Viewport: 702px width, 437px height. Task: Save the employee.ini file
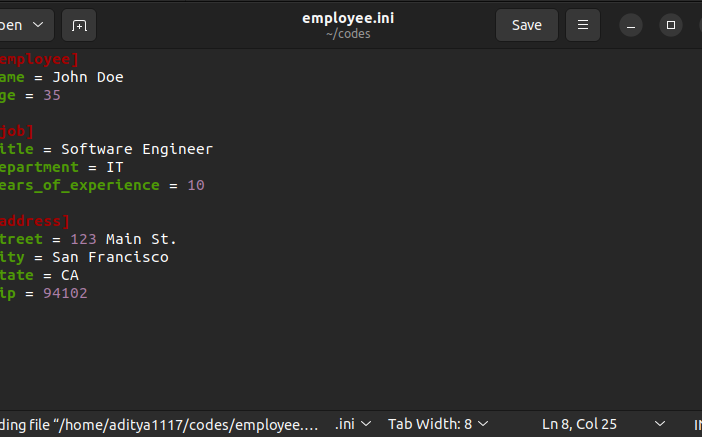tap(526, 25)
